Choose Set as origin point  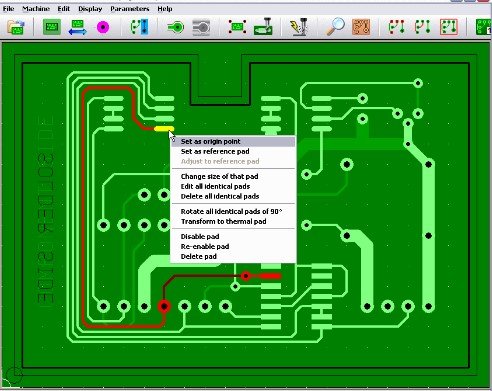point(233,141)
